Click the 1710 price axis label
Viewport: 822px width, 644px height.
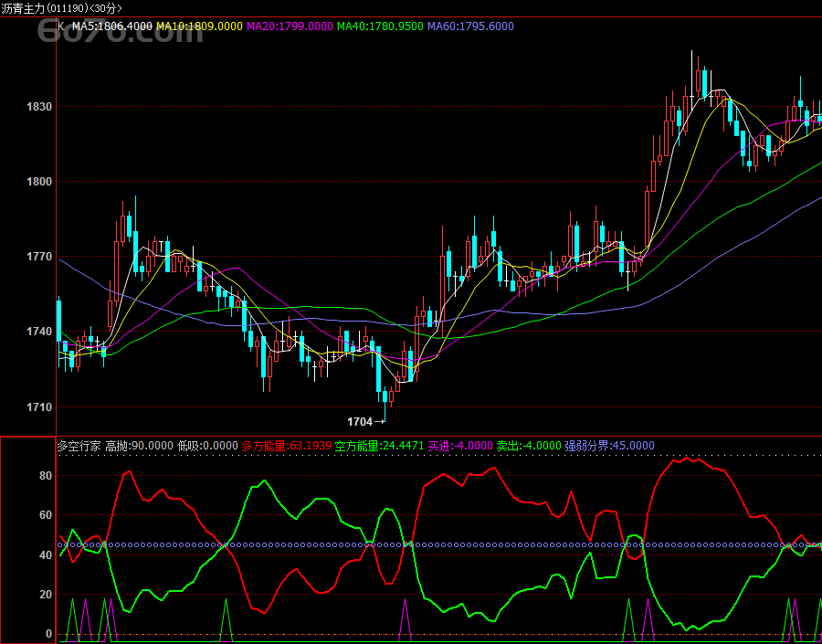coord(39,406)
